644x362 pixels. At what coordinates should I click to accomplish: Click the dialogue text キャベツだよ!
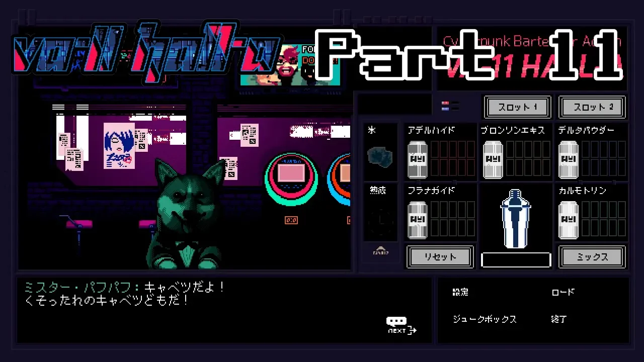[x=184, y=288]
